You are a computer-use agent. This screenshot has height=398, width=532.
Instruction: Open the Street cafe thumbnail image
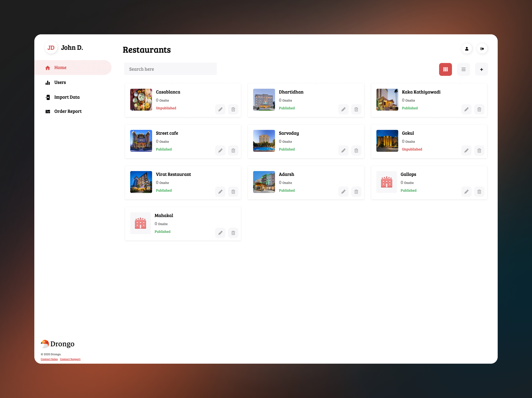141,141
